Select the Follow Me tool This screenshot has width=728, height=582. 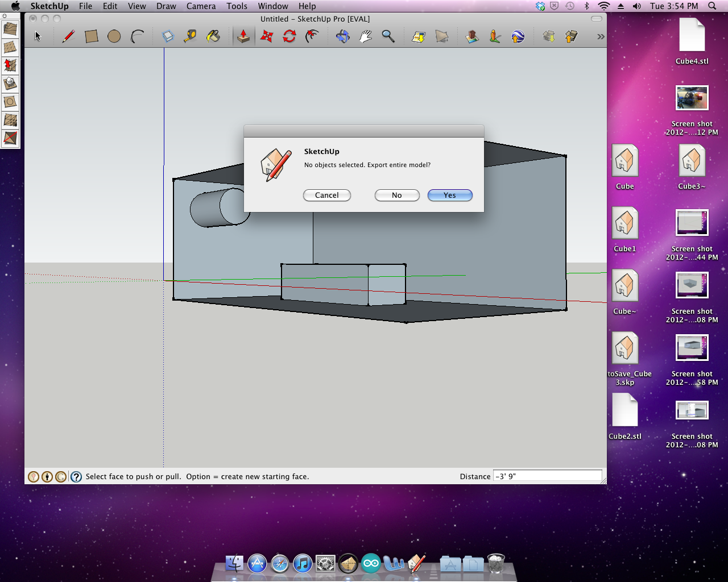(312, 36)
